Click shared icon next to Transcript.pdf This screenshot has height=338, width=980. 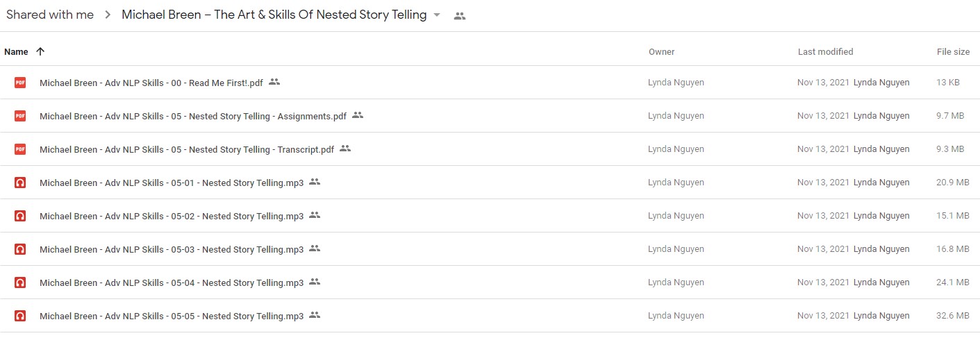click(345, 149)
